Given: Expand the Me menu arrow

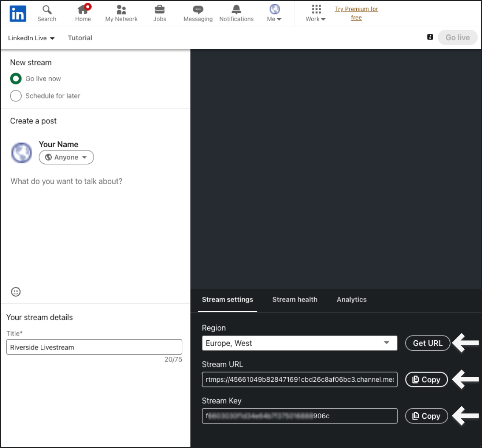Looking at the screenshot, I should [x=279, y=20].
